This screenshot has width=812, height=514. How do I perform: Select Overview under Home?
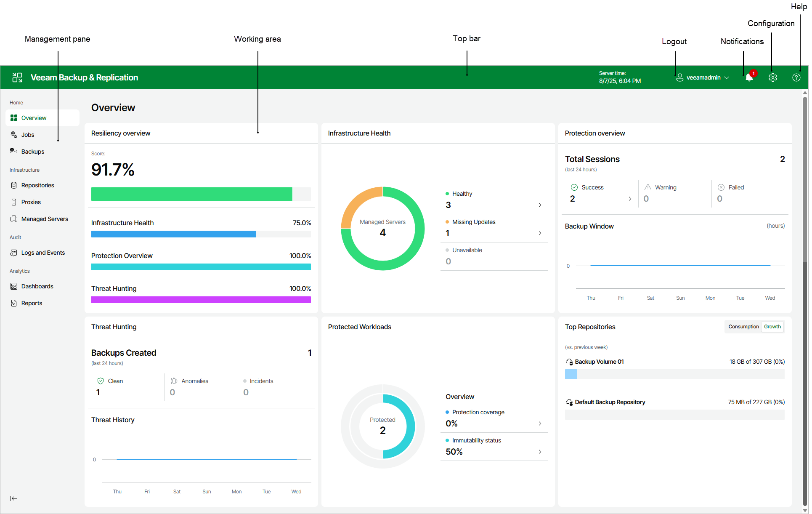click(x=34, y=118)
